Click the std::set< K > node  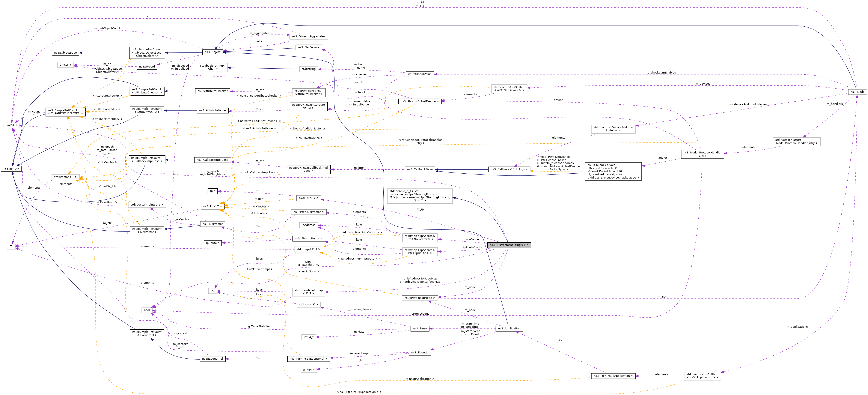point(308,304)
